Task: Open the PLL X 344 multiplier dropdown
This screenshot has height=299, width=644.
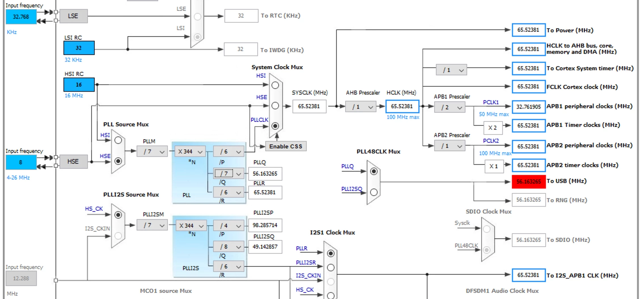Action: coord(190,151)
